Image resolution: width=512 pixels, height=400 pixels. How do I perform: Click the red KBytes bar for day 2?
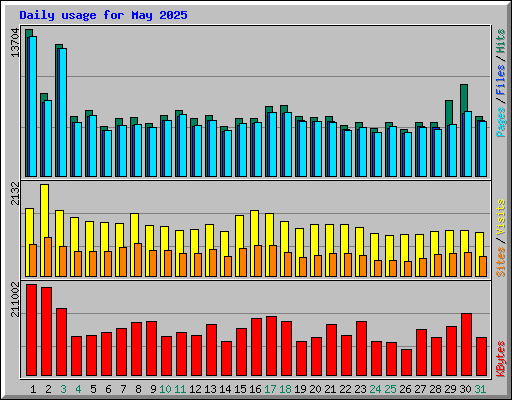tap(46, 332)
